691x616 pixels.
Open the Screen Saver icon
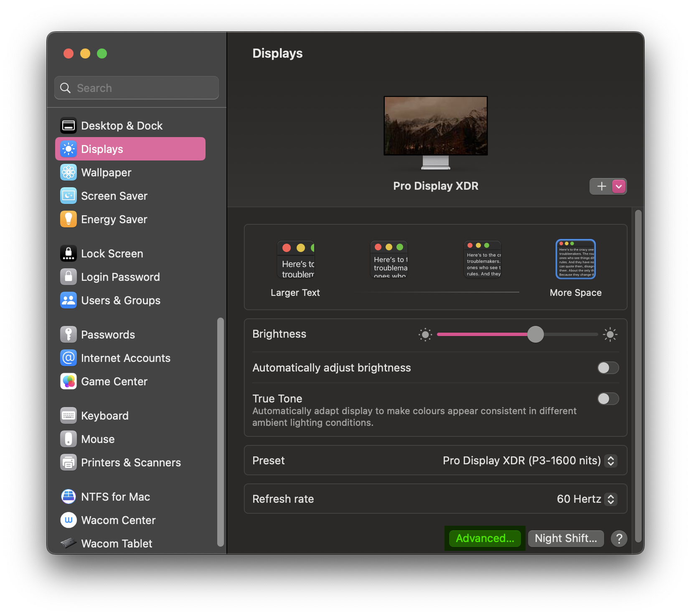[x=69, y=196]
